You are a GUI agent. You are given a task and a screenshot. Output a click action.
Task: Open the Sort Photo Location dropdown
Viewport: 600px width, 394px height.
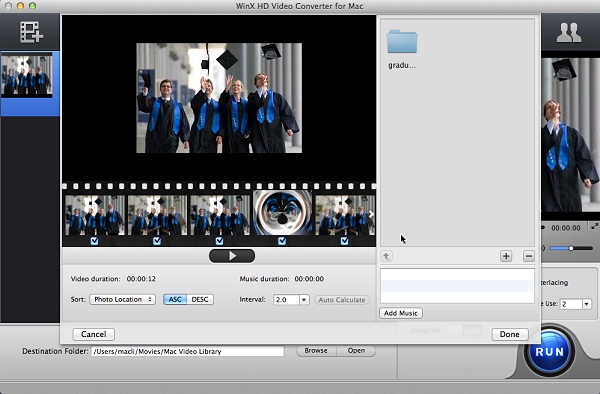(122, 299)
